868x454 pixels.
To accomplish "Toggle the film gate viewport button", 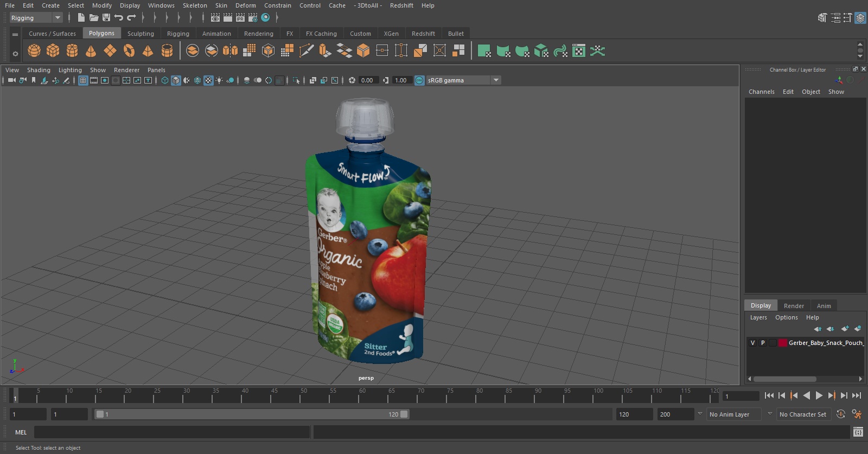I will tap(94, 80).
